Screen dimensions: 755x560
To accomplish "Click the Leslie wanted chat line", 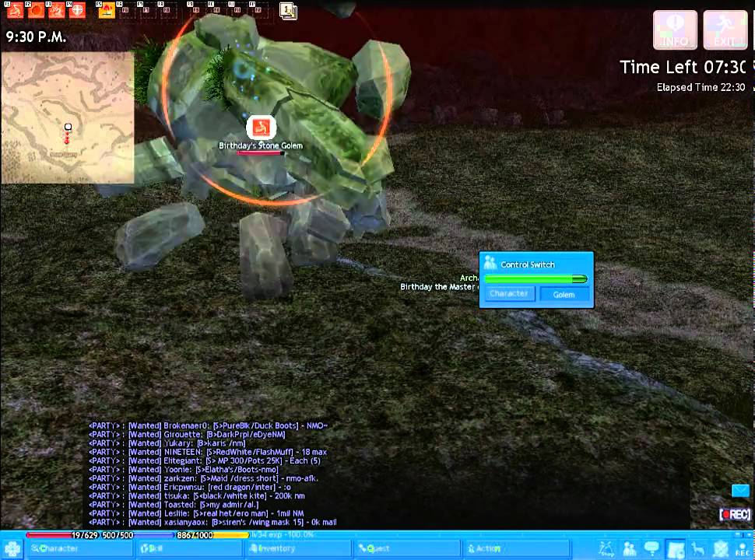I will point(196,513).
